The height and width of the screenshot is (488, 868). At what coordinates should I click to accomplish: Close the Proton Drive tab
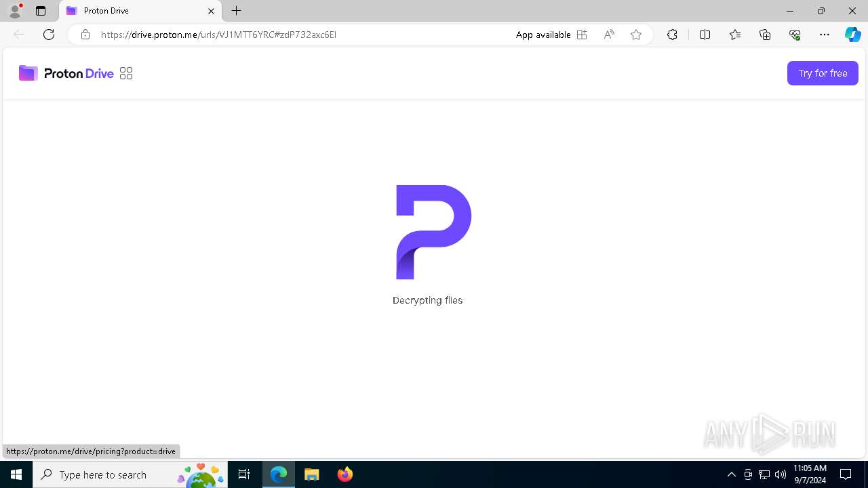point(211,11)
